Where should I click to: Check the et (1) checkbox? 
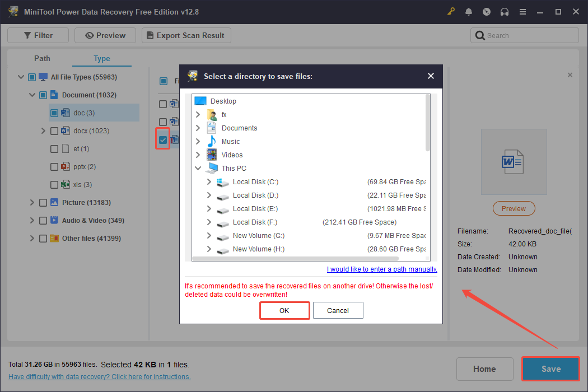[x=54, y=149]
